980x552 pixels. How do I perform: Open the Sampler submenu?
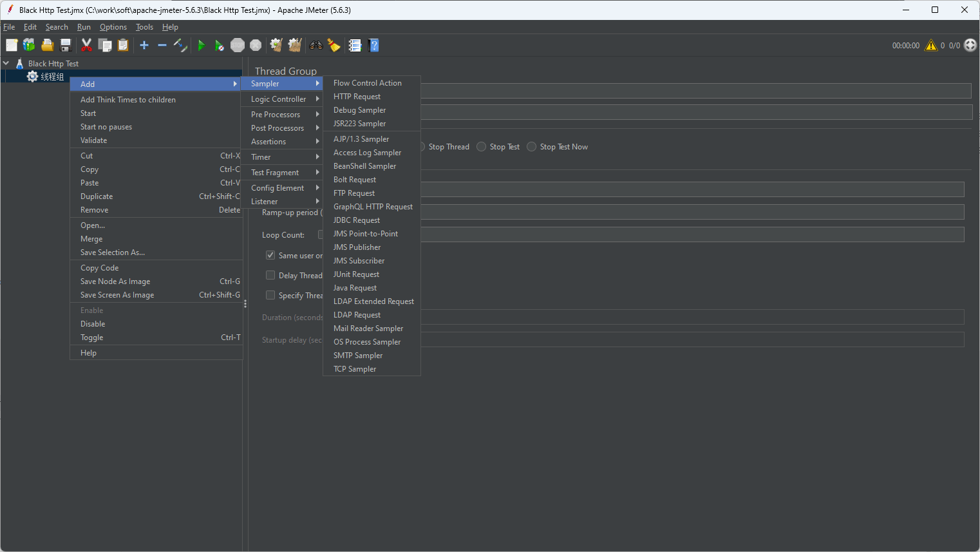(282, 84)
